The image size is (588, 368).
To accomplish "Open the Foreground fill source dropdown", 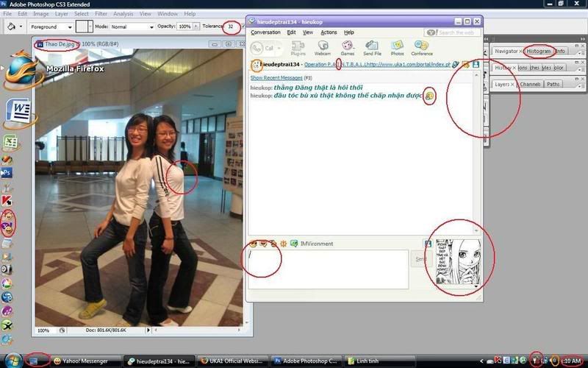I will (x=51, y=27).
